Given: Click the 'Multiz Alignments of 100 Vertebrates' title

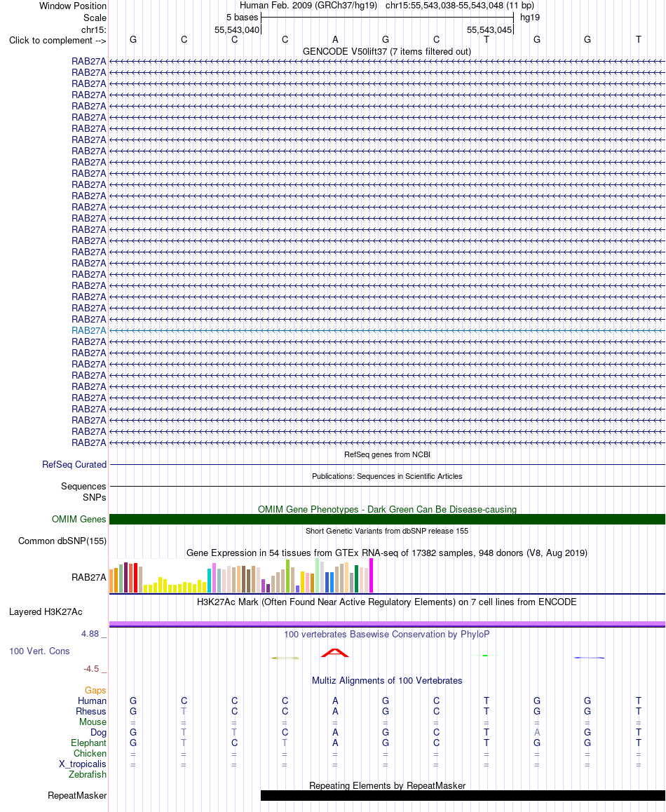Looking at the screenshot, I should tap(387, 680).
